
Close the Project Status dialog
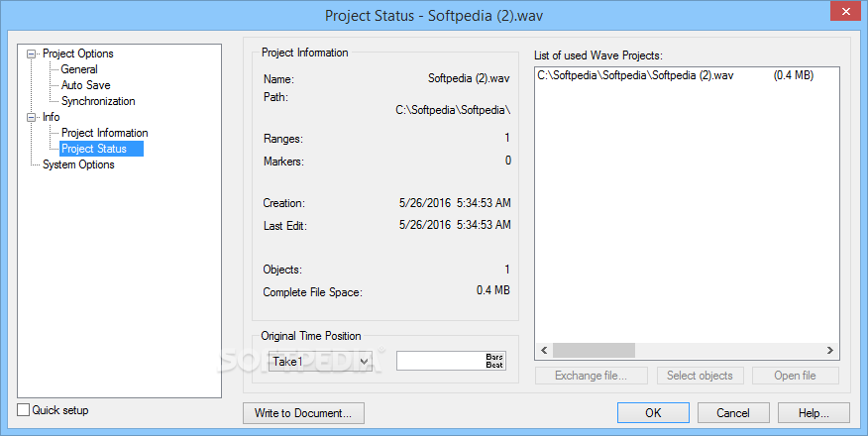coord(846,9)
